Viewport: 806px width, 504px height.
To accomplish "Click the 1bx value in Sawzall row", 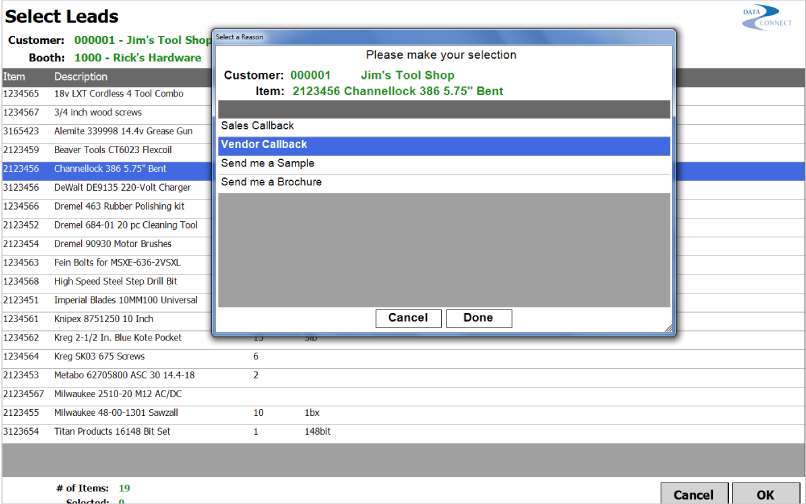I will pos(312,413).
